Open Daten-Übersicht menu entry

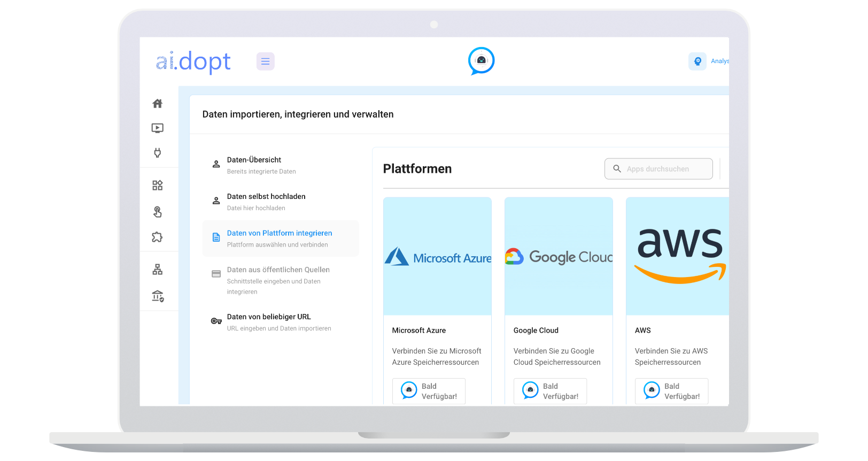[x=281, y=165]
